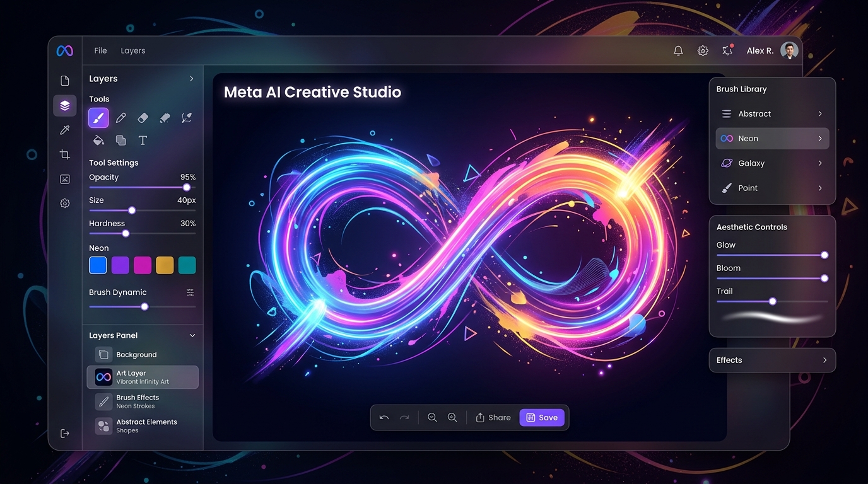Redo the last action
The image size is (868, 484).
[404, 417]
